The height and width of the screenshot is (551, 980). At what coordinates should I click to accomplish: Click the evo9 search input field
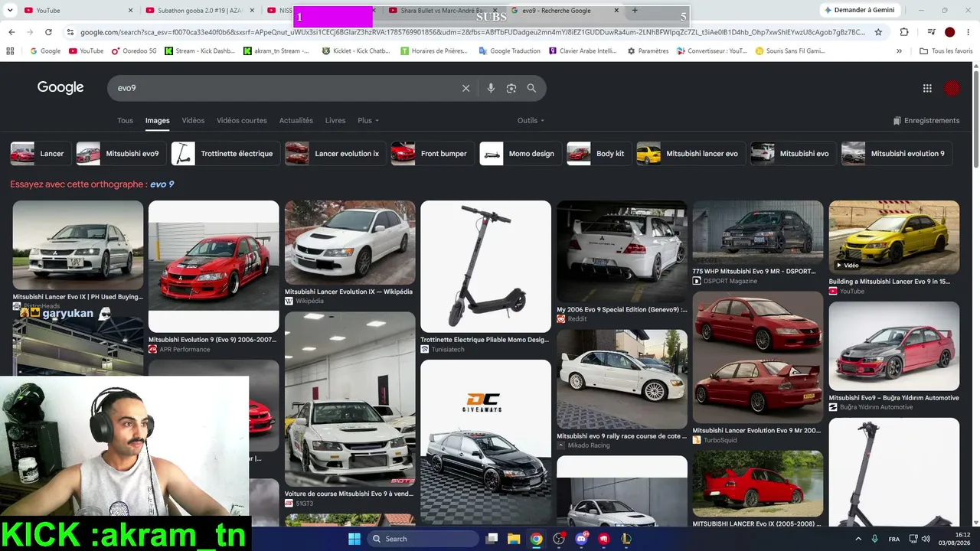click(283, 88)
